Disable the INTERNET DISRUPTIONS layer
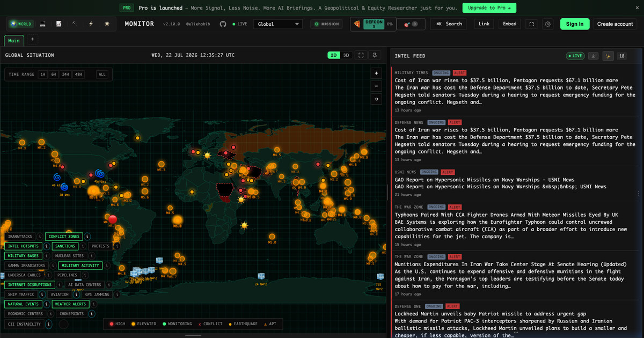Screen dimensions: 644x338 pyautogui.click(x=30, y=285)
